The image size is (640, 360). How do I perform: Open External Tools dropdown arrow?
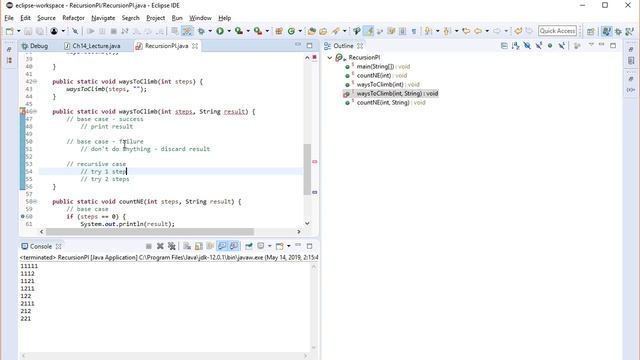point(267,31)
